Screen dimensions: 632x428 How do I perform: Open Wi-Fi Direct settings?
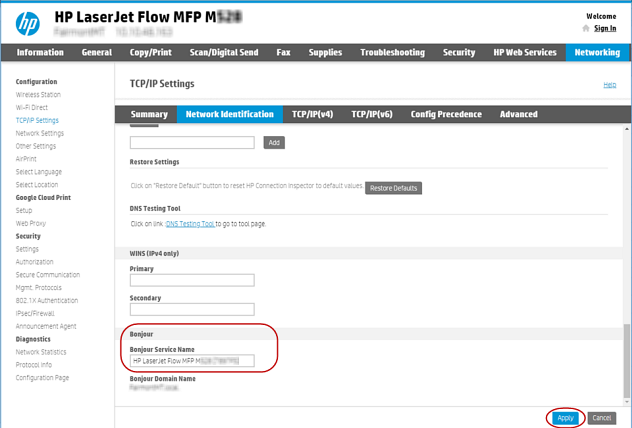(32, 108)
